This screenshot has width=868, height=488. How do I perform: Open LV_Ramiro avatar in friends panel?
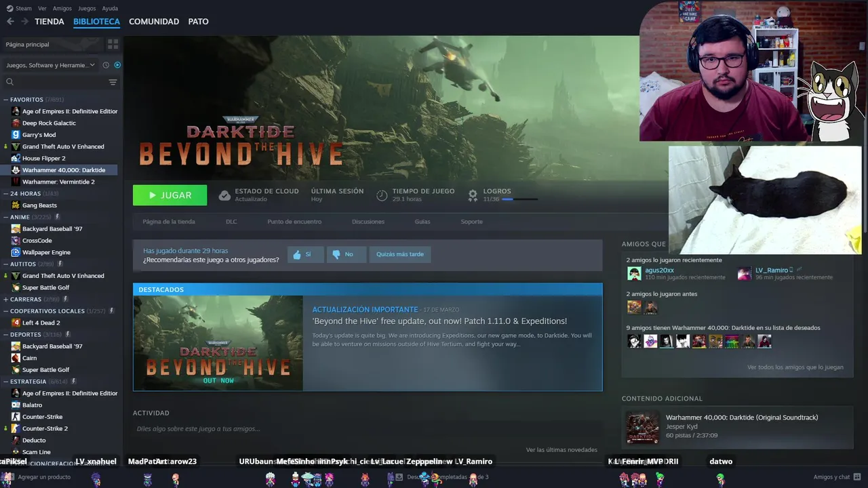coord(745,274)
